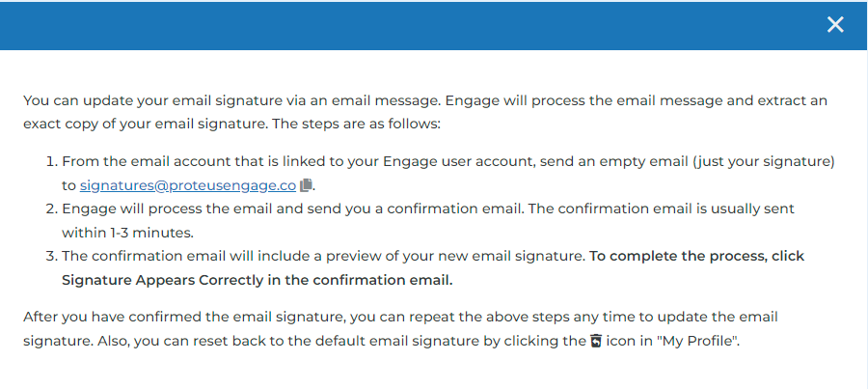Image resolution: width=868 pixels, height=389 pixels.
Task: Select step 3 text "The confirmation email will include"
Action: pyautogui.click(x=433, y=268)
